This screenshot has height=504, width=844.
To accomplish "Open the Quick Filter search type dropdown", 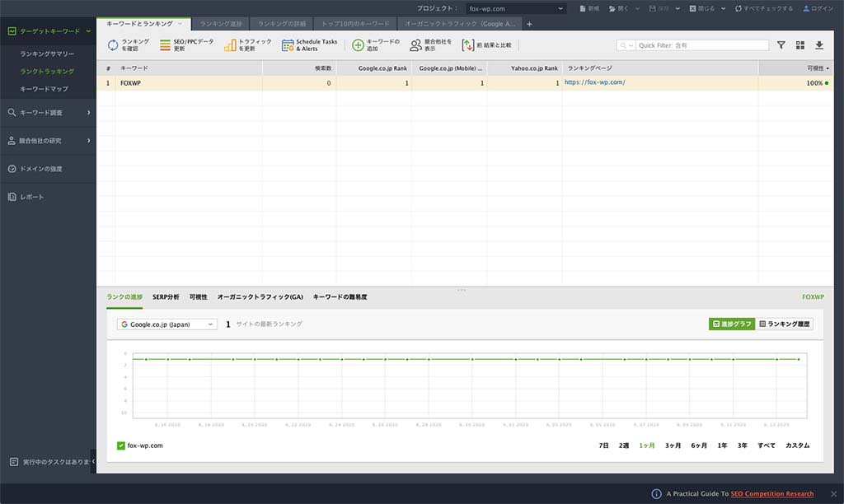I will point(626,45).
